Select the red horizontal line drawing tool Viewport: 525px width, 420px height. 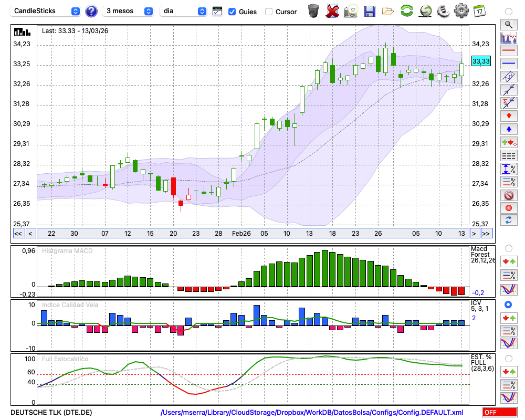[x=508, y=51]
